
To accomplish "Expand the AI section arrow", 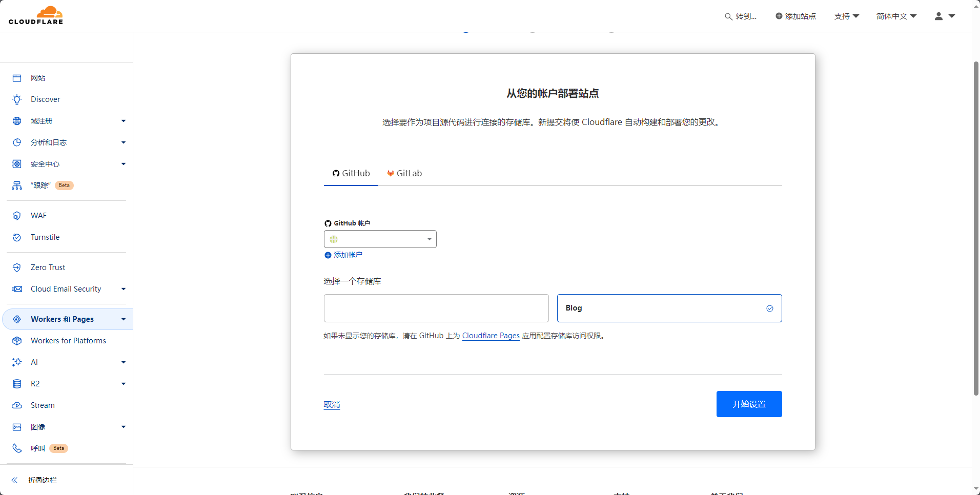I will tap(124, 362).
